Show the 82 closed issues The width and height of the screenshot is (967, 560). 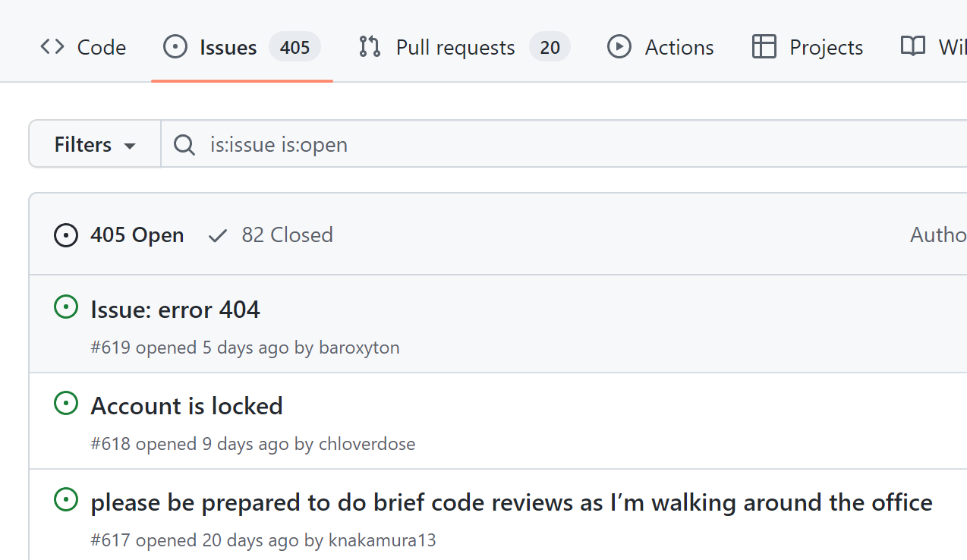pyautogui.click(x=287, y=234)
